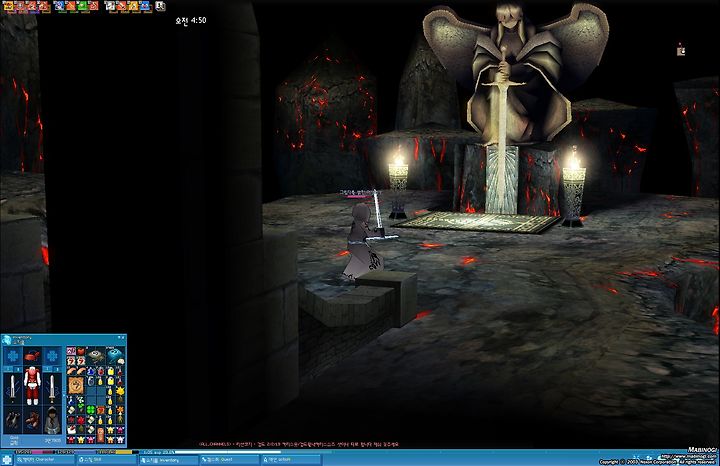
Task: Click the equipped gloves slot
Action: [12, 420]
